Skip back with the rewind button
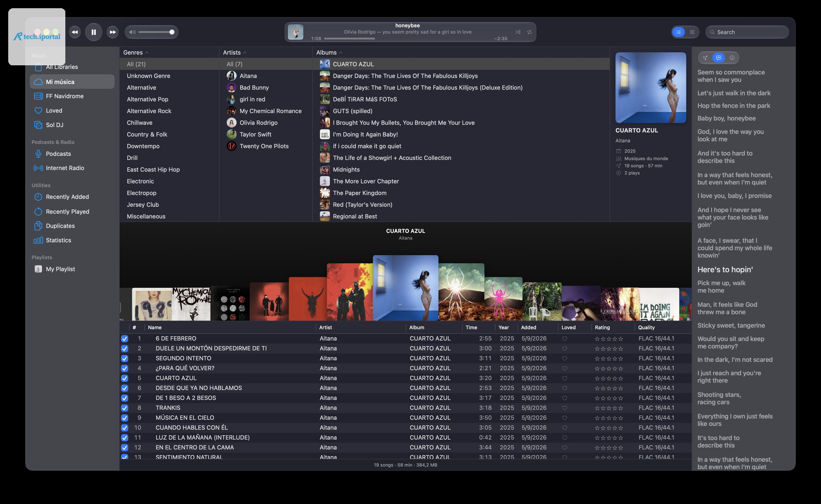Screen dimensions: 821x504 pos(75,32)
